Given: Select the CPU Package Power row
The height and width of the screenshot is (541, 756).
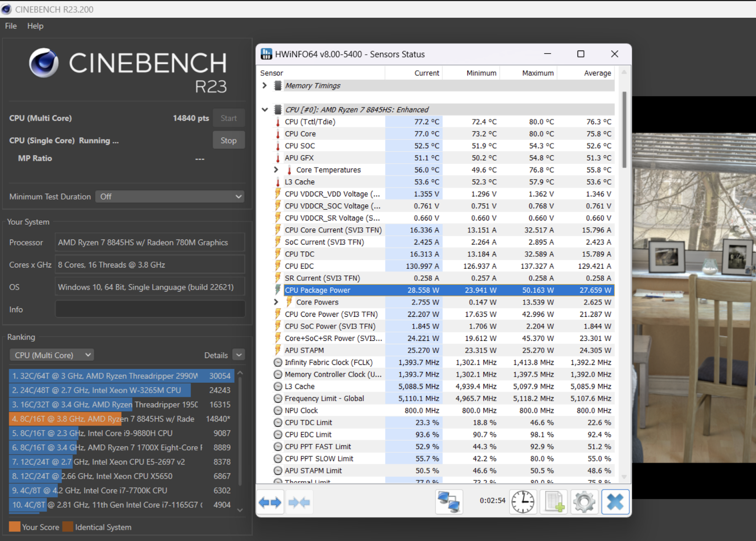Looking at the screenshot, I should click(x=449, y=290).
